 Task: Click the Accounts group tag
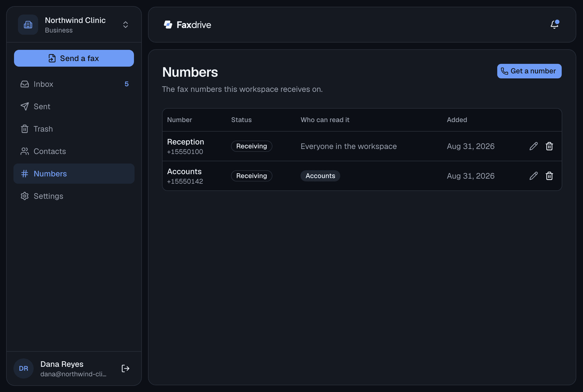[320, 176]
